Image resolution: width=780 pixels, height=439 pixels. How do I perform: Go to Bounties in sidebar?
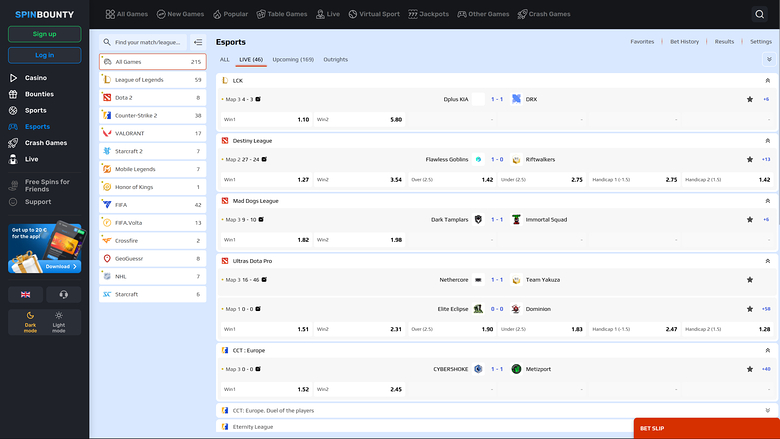pos(39,94)
